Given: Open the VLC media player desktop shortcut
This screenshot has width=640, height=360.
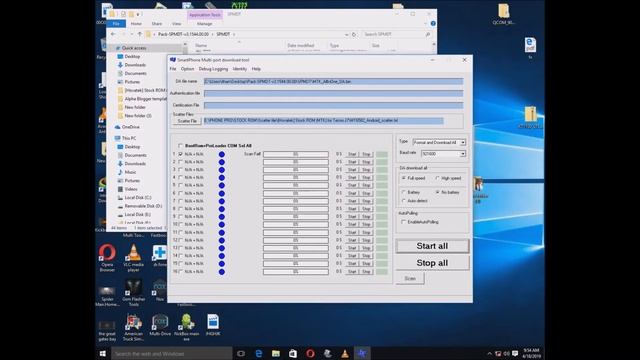Looking at the screenshot, I should tap(133, 258).
